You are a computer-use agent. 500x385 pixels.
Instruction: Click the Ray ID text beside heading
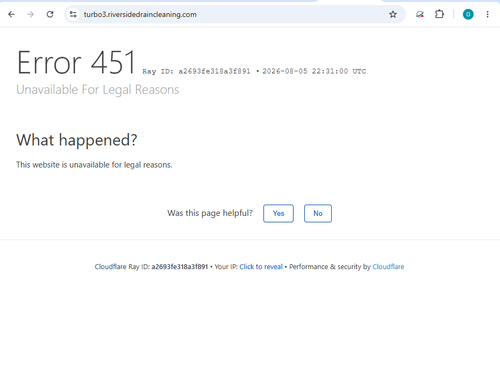[x=196, y=71]
